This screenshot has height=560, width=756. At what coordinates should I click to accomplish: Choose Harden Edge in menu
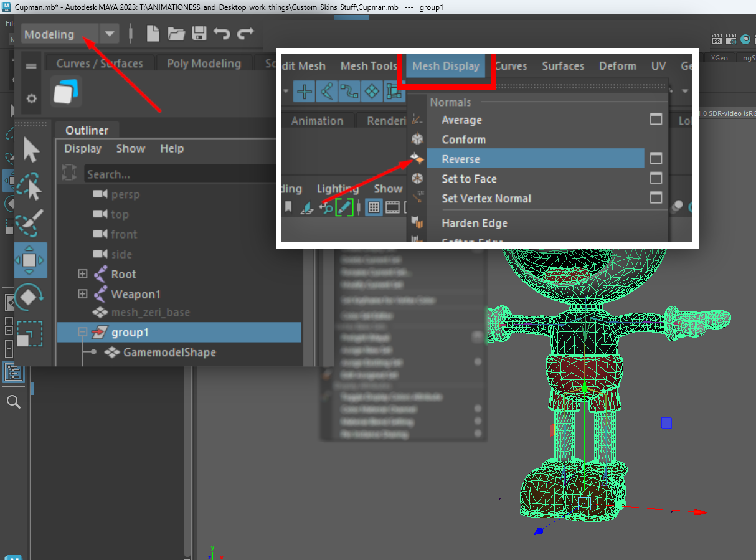pyautogui.click(x=475, y=223)
